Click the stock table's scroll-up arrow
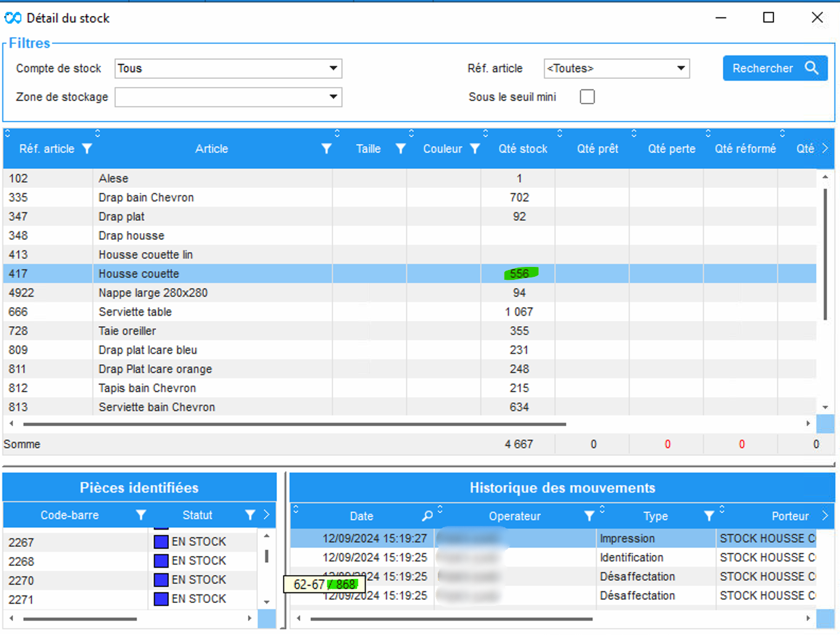This screenshot has height=635, width=840. tap(825, 177)
